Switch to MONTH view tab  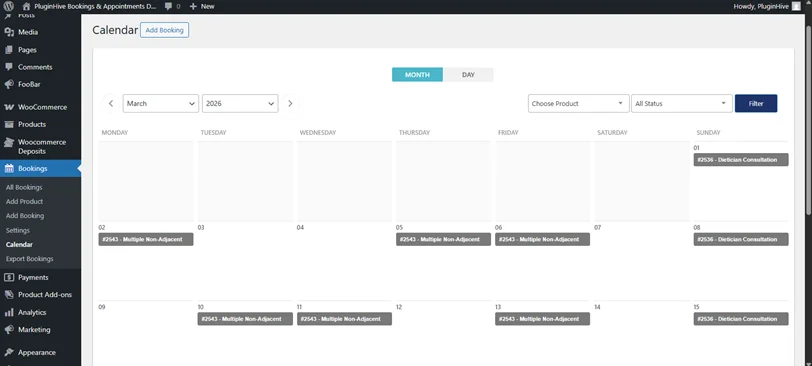[x=417, y=75]
